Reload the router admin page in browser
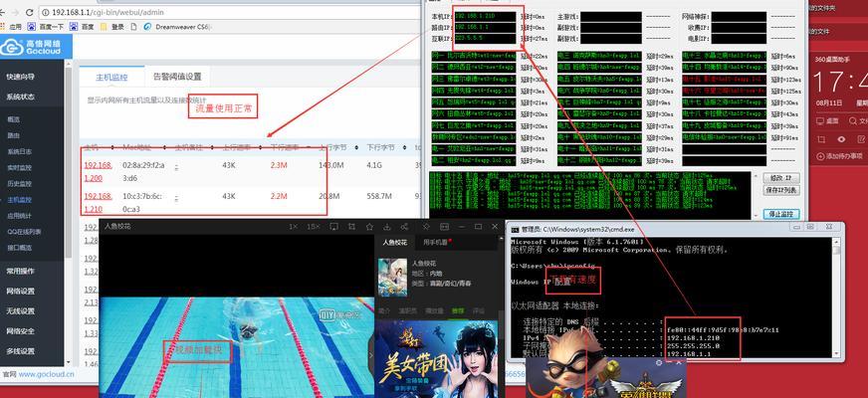 (x=31, y=12)
